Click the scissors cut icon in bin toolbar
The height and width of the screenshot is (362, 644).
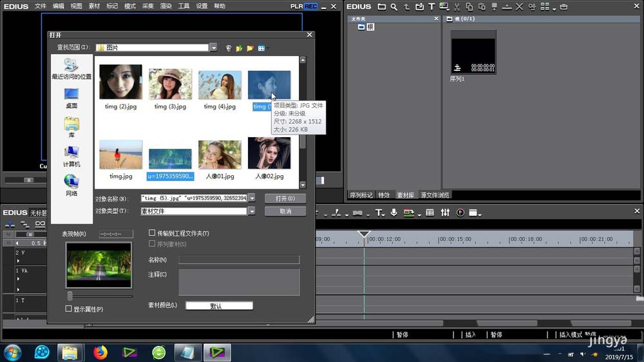(x=457, y=7)
